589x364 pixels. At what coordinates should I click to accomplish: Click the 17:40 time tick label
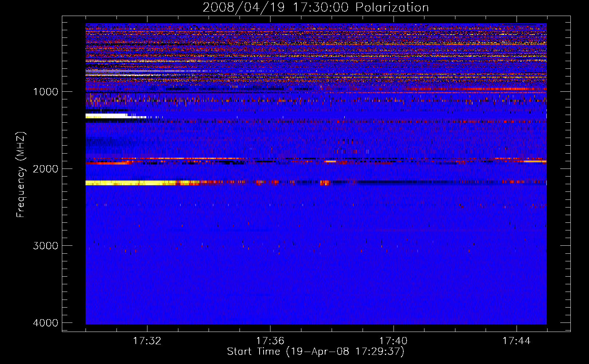[394, 341]
